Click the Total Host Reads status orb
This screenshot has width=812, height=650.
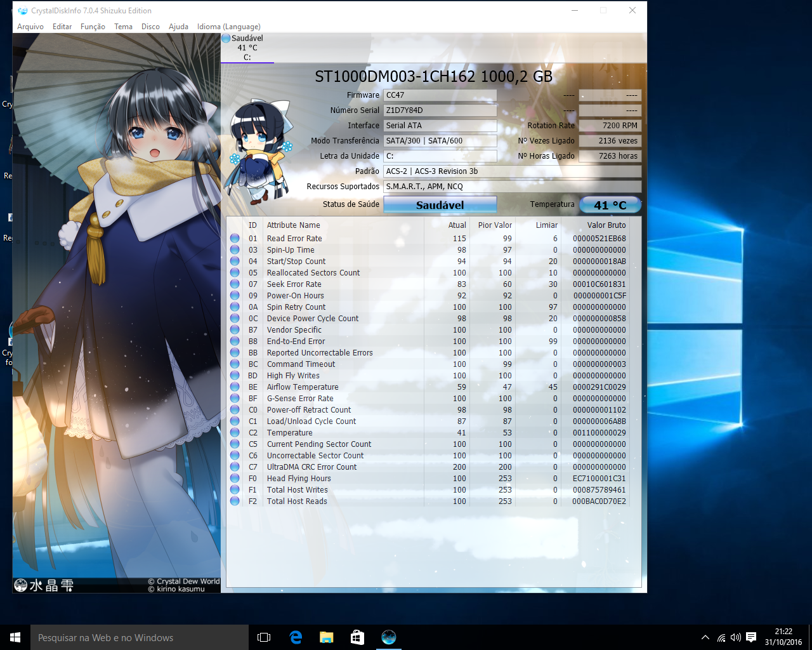click(x=235, y=501)
